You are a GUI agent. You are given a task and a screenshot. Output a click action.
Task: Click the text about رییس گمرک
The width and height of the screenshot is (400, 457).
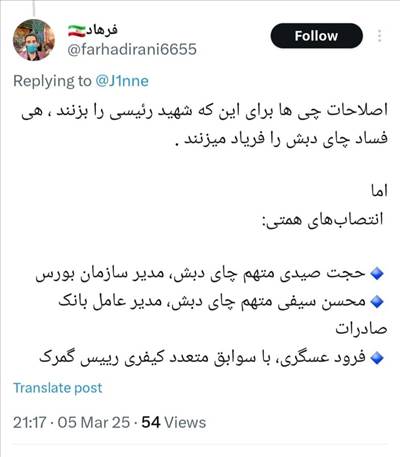click(x=79, y=358)
